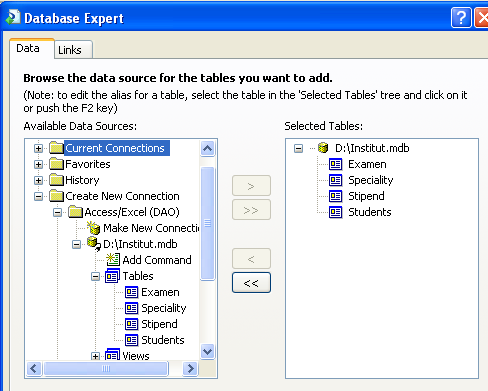Screen dimensions: 488x391
Task: Switch to the Links tab
Action: [73, 50]
